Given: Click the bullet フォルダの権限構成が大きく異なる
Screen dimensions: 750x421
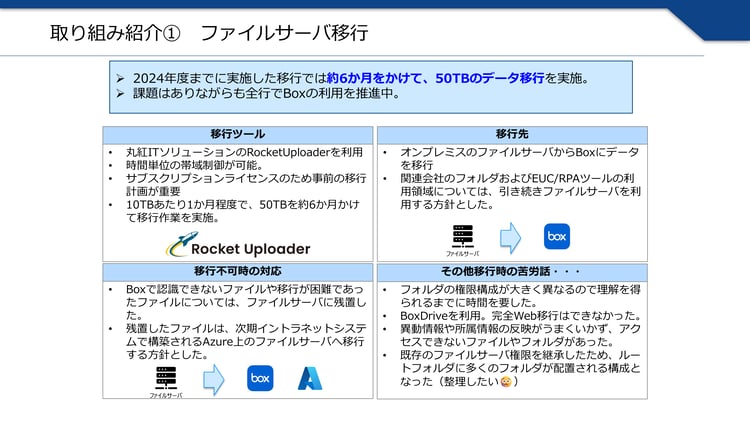Looking at the screenshot, I should [x=520, y=296].
